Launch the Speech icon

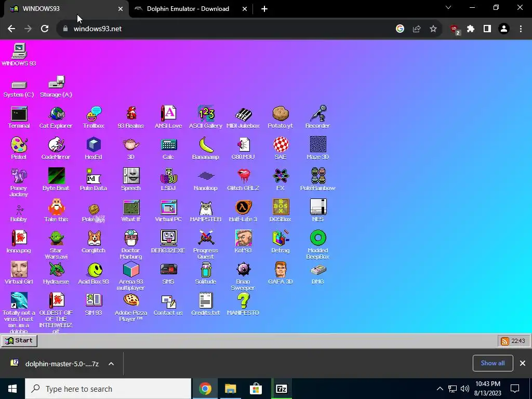[131, 180]
